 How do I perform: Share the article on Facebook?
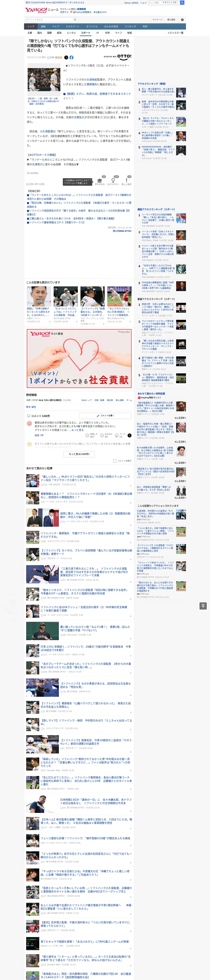point(71,57)
